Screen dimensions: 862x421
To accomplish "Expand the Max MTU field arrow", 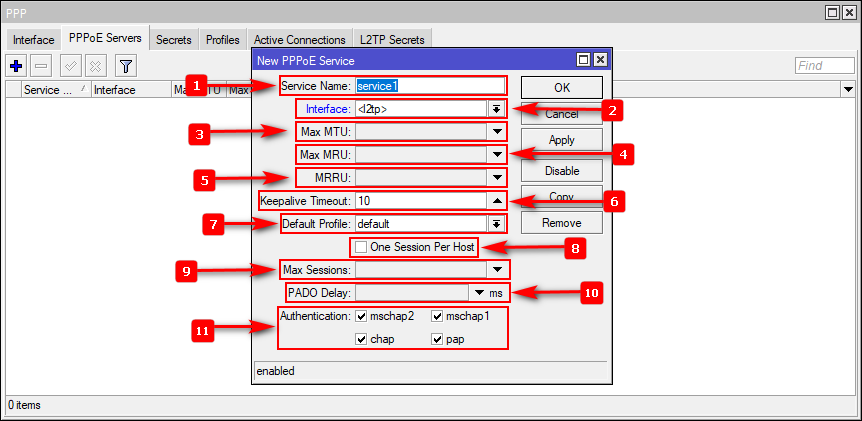I will pos(495,131).
